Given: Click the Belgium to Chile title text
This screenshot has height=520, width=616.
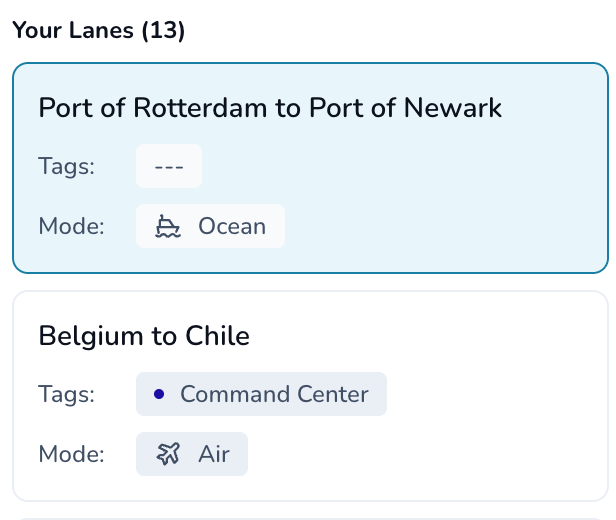Looking at the screenshot, I should [144, 336].
